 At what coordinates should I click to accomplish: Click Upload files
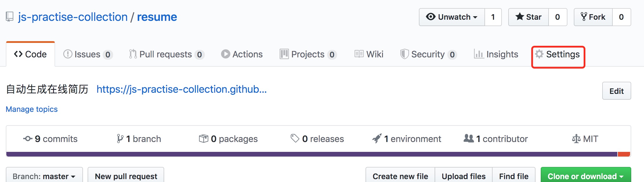point(464,176)
